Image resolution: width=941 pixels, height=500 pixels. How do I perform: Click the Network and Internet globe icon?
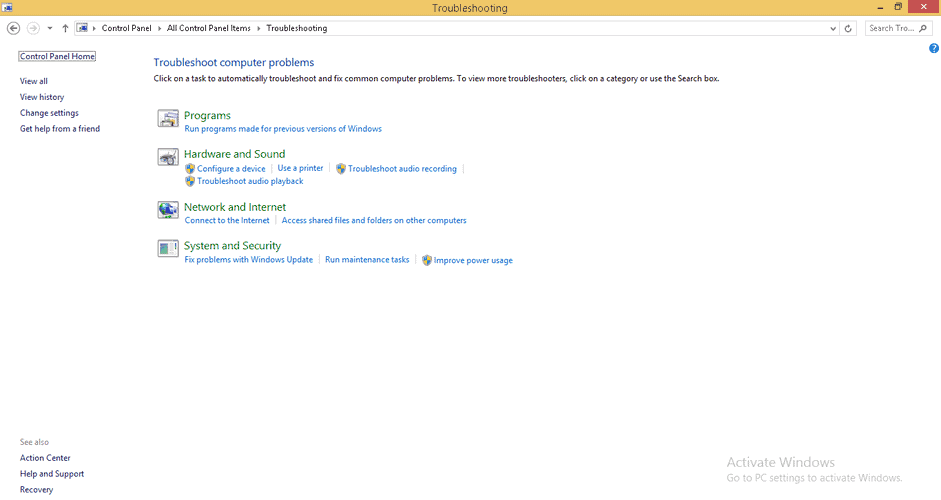pyautogui.click(x=168, y=210)
